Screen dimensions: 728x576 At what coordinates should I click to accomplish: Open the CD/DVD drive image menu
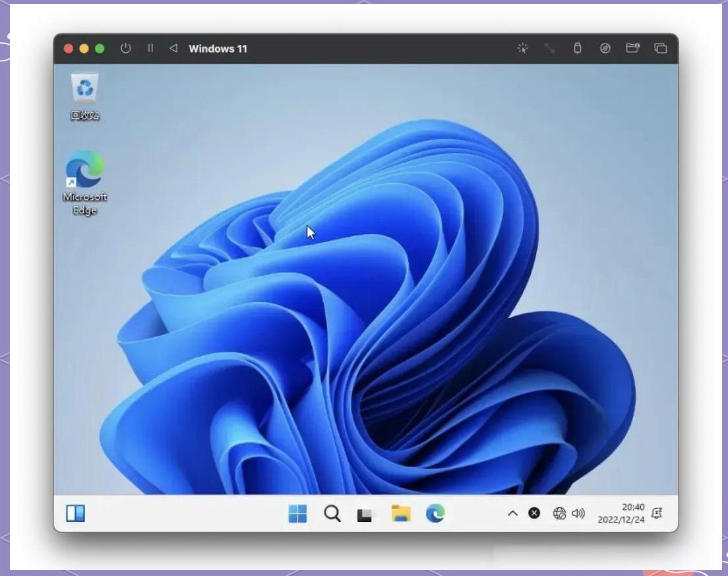click(605, 48)
